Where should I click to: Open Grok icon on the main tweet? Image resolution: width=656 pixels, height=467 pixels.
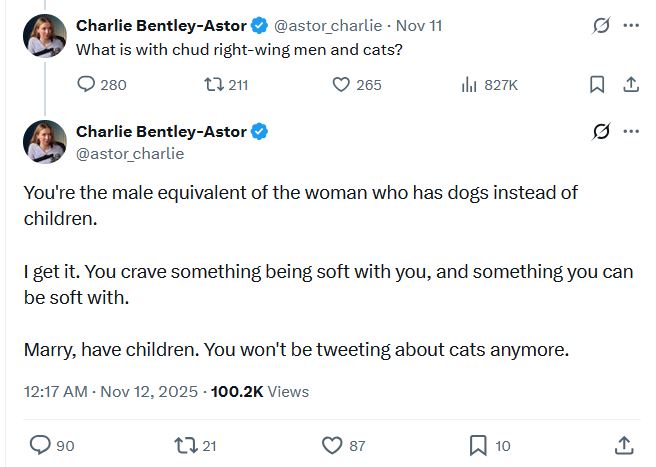tap(601, 132)
